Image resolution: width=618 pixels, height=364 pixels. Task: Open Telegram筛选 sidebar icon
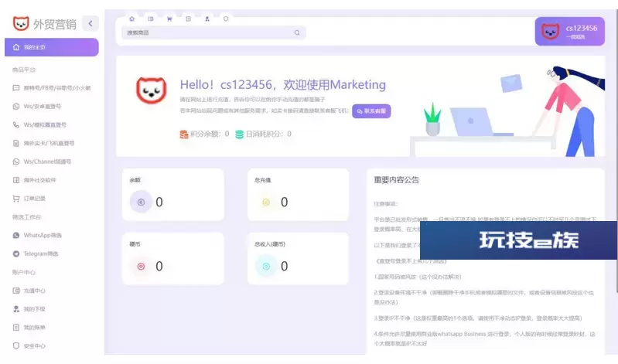16,253
